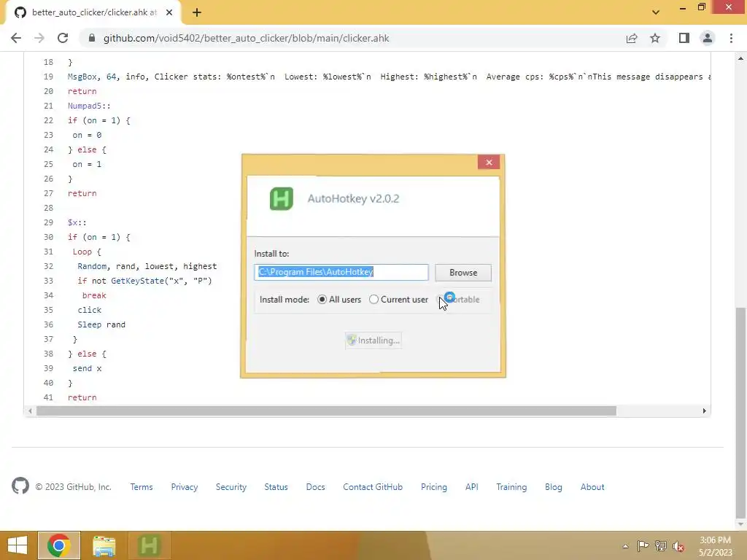Click the muted speaker tray icon
The width and height of the screenshot is (747, 560).
point(678,546)
